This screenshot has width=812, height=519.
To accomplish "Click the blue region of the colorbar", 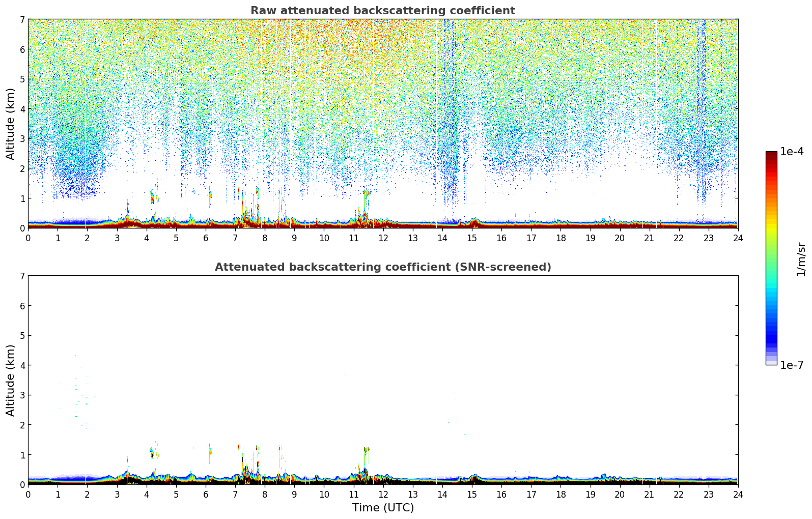I will coord(771,331).
